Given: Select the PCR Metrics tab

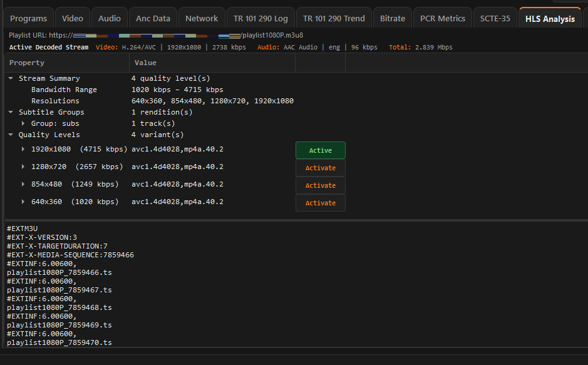Looking at the screenshot, I should [x=442, y=18].
